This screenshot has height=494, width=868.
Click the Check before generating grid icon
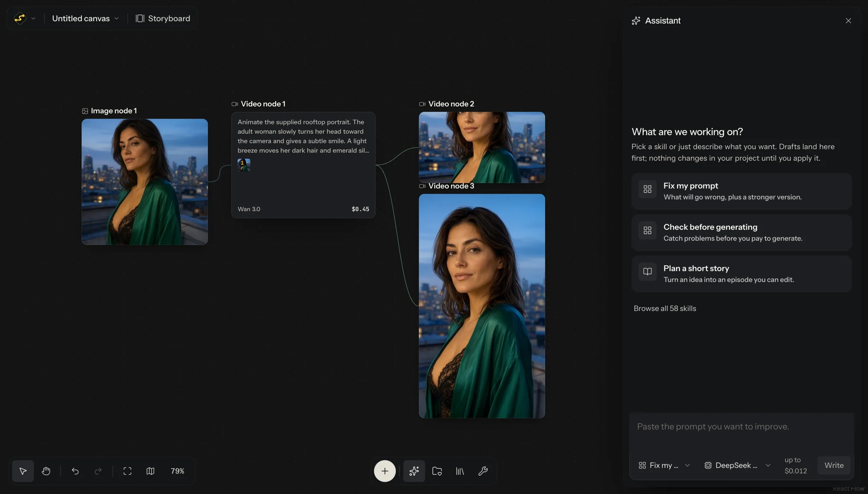click(x=647, y=230)
